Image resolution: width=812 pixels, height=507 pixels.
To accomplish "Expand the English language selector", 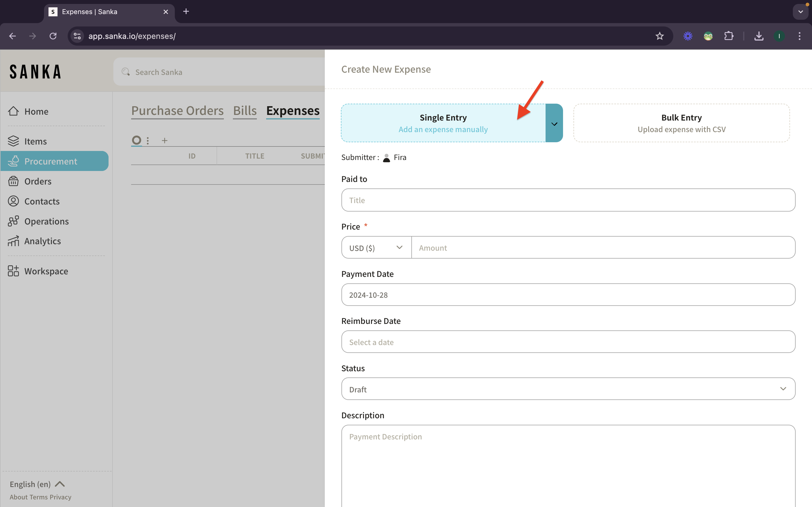I will (37, 484).
